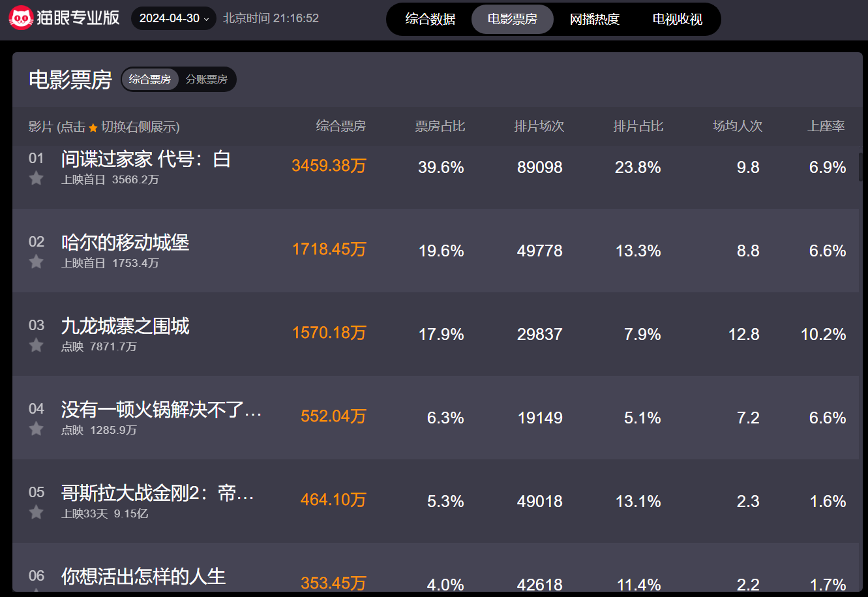Screen dimensions: 868x597
Task: Toggle star for 哈尔的移动城堡 row
Action: (x=37, y=262)
